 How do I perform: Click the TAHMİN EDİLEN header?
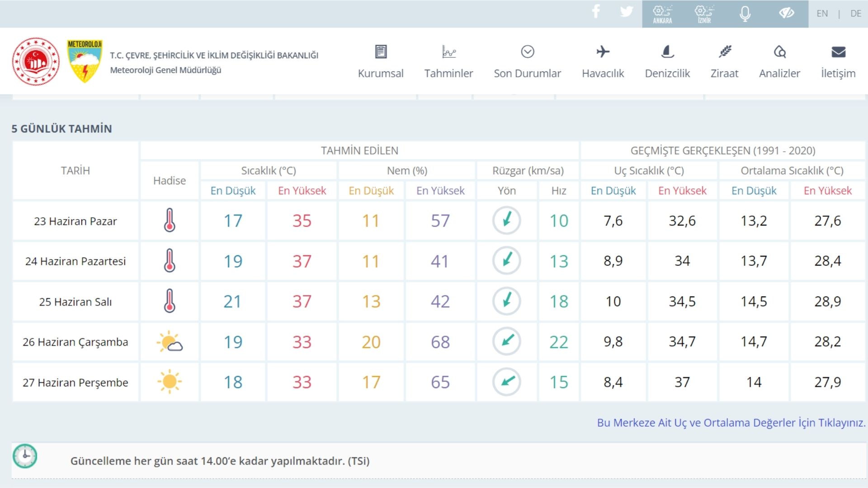pos(359,150)
